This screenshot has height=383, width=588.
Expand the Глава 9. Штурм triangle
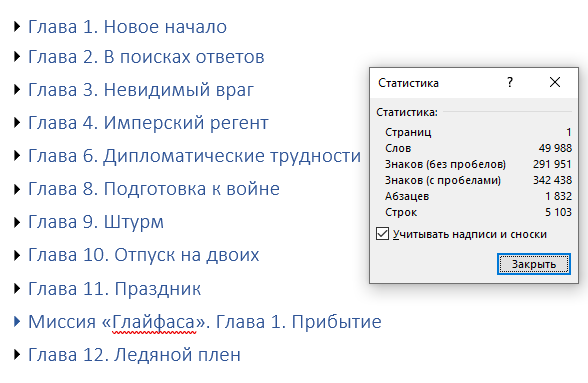[x=17, y=222]
